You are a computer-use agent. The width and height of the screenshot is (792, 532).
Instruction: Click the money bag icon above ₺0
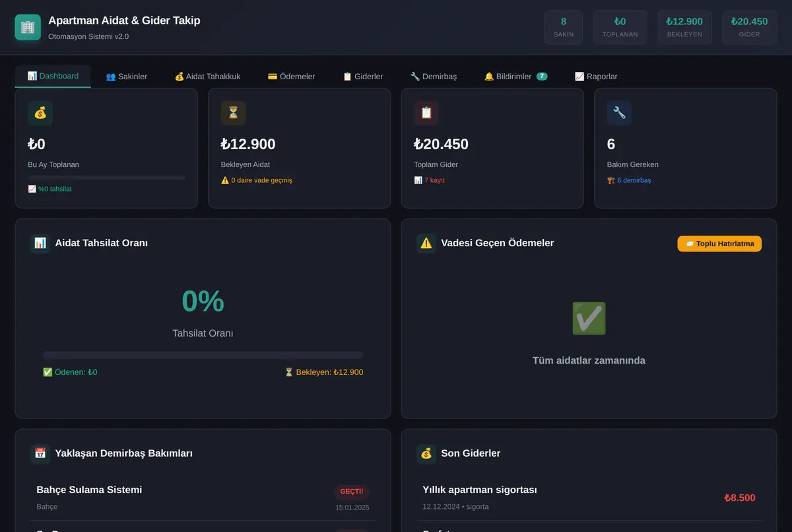[40, 113]
